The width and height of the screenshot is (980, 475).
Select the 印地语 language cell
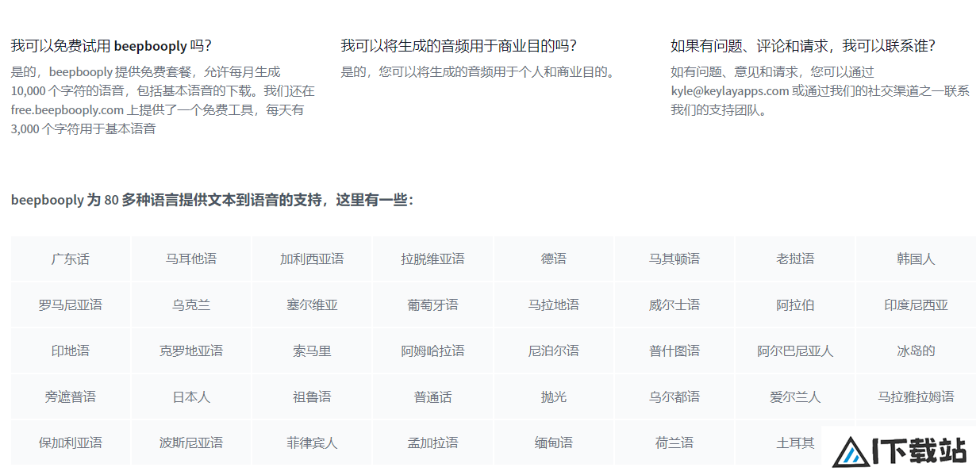tap(71, 351)
